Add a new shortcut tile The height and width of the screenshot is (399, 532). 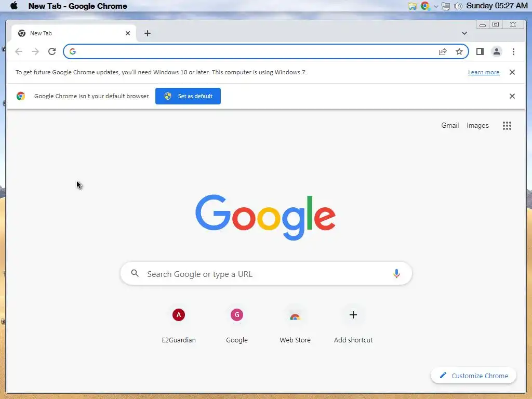(353, 324)
